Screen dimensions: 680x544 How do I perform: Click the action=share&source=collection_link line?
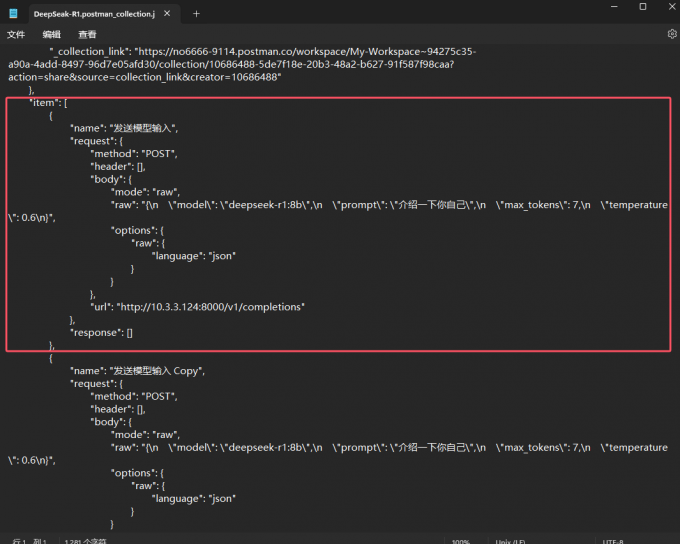[x=145, y=77]
